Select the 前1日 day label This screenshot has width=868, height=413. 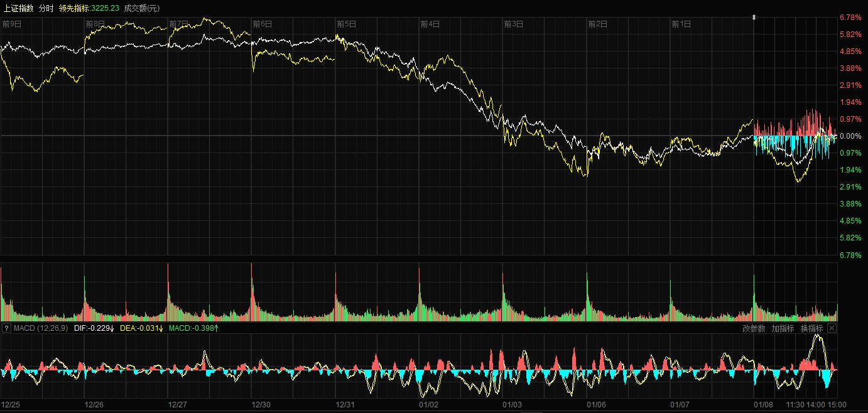pos(681,24)
